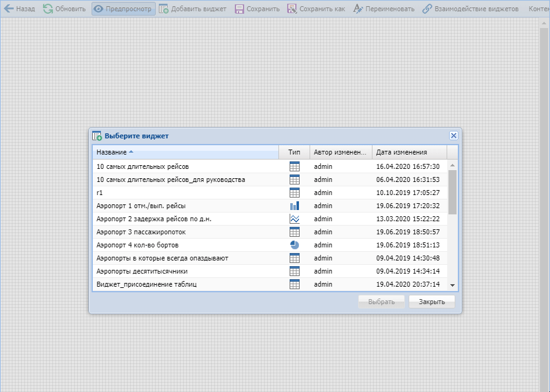This screenshot has width=550, height=392.
Task: Toggle the Предпросмотр preview mode
Action: point(123,9)
